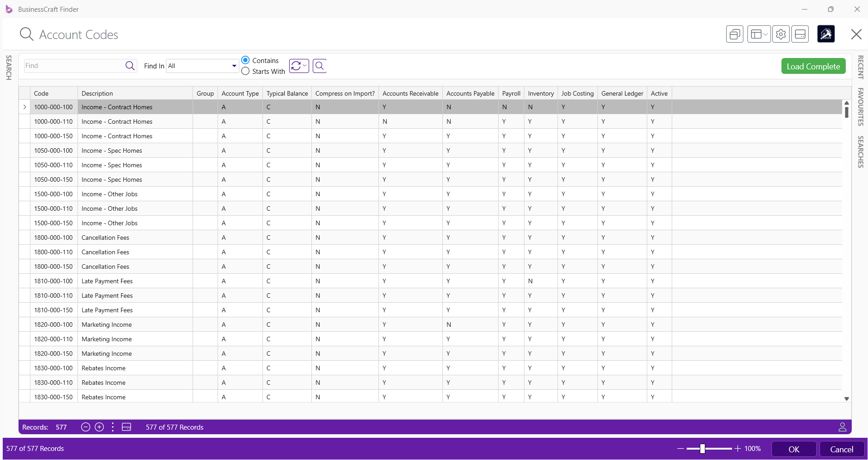The width and height of the screenshot is (868, 460).
Task: Select the Contains radio button
Action: pos(246,60)
